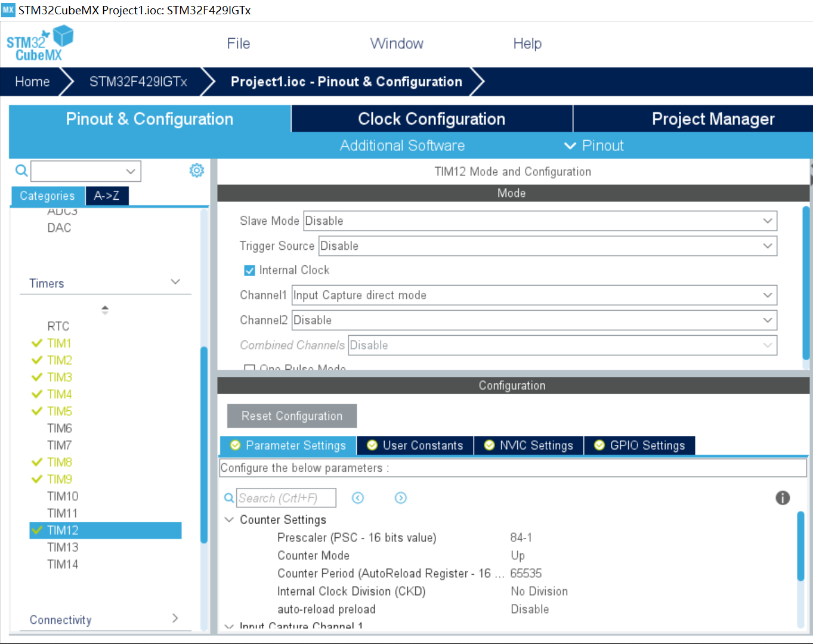This screenshot has width=813, height=644.
Task: Open the User Constants tab
Action: [415, 445]
